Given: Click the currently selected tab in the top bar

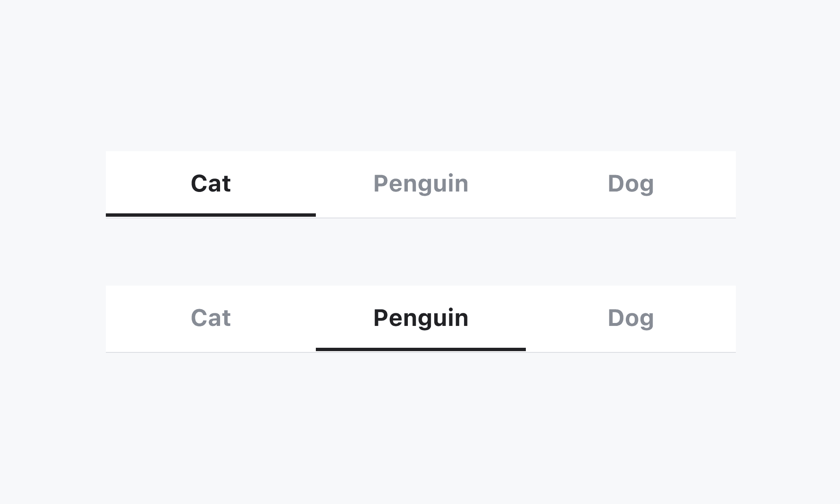Looking at the screenshot, I should pyautogui.click(x=210, y=184).
